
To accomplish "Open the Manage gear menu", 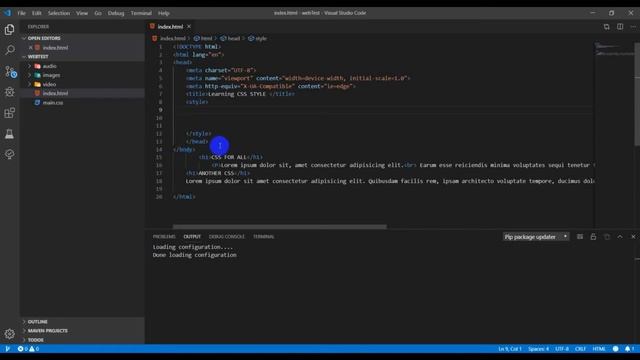I will tap(9, 334).
